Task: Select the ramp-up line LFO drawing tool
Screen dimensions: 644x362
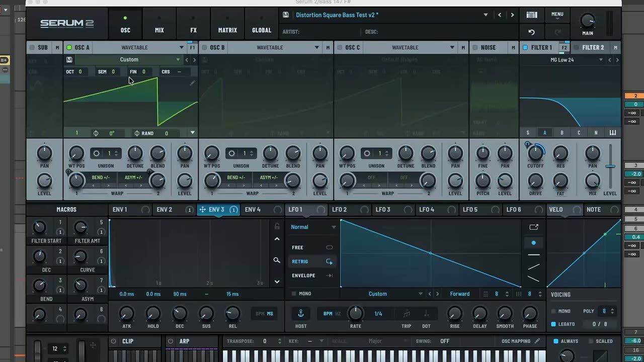Action: click(x=533, y=266)
